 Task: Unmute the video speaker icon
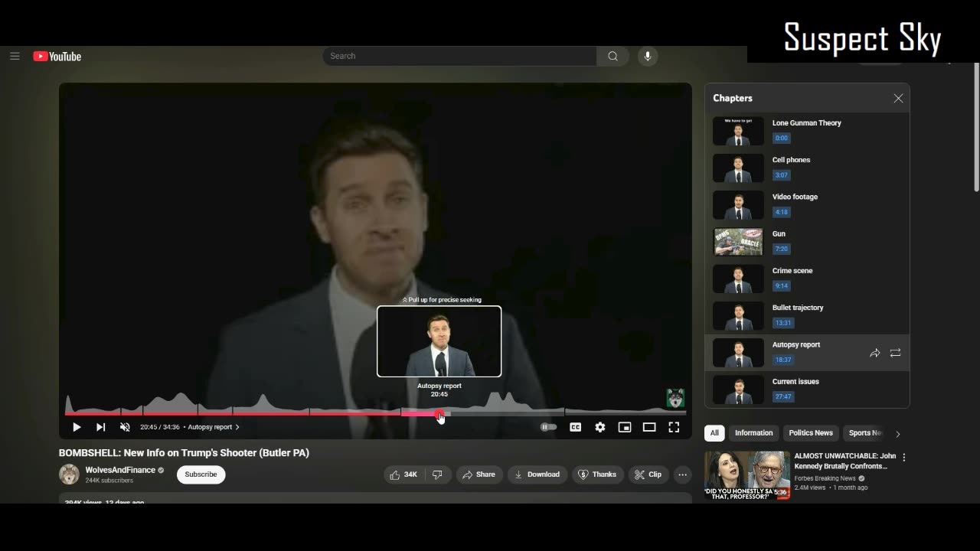pyautogui.click(x=125, y=427)
